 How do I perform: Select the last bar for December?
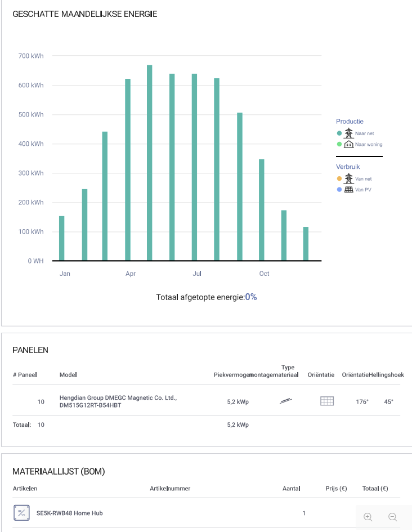[x=306, y=244]
